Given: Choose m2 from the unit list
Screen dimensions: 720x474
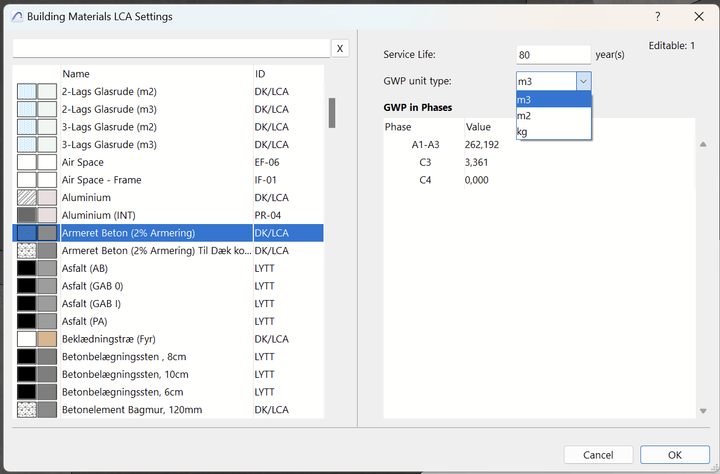Looking at the screenshot, I should pyautogui.click(x=554, y=115).
